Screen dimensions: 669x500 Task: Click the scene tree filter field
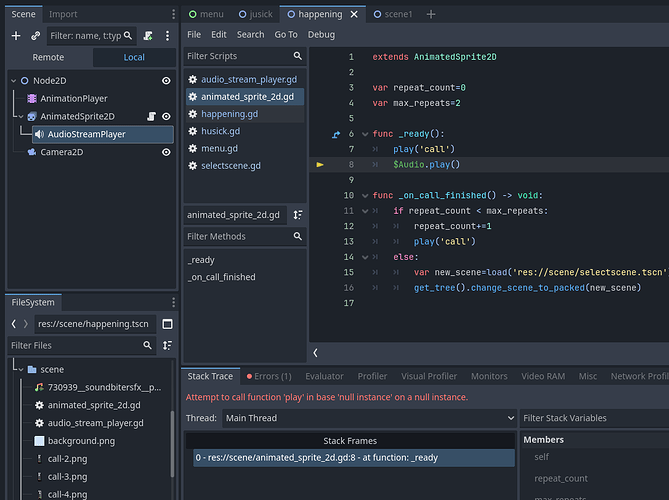tap(92, 36)
